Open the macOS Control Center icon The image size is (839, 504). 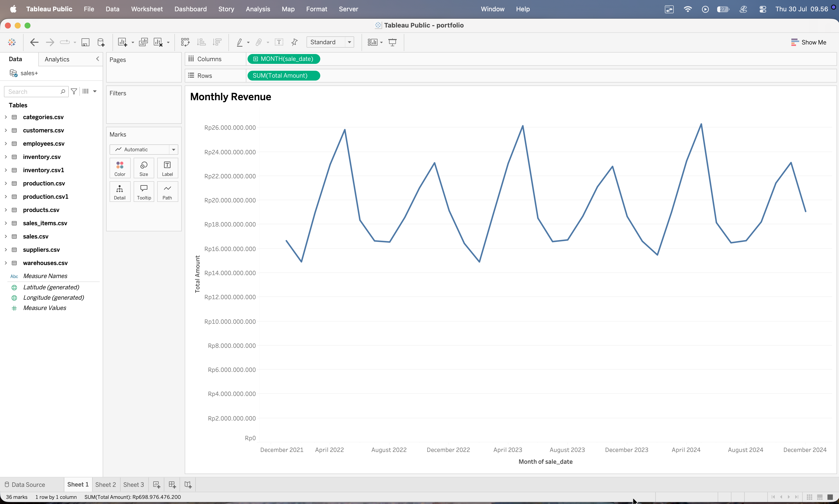click(763, 9)
